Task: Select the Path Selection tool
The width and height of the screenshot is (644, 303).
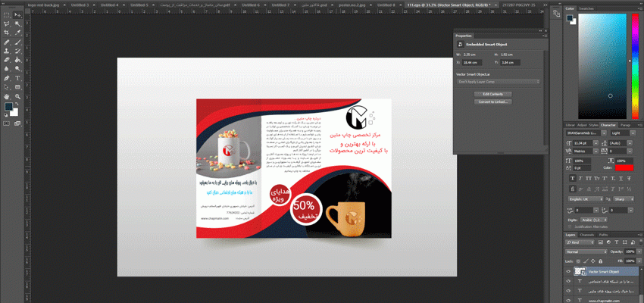Action: tap(6, 87)
